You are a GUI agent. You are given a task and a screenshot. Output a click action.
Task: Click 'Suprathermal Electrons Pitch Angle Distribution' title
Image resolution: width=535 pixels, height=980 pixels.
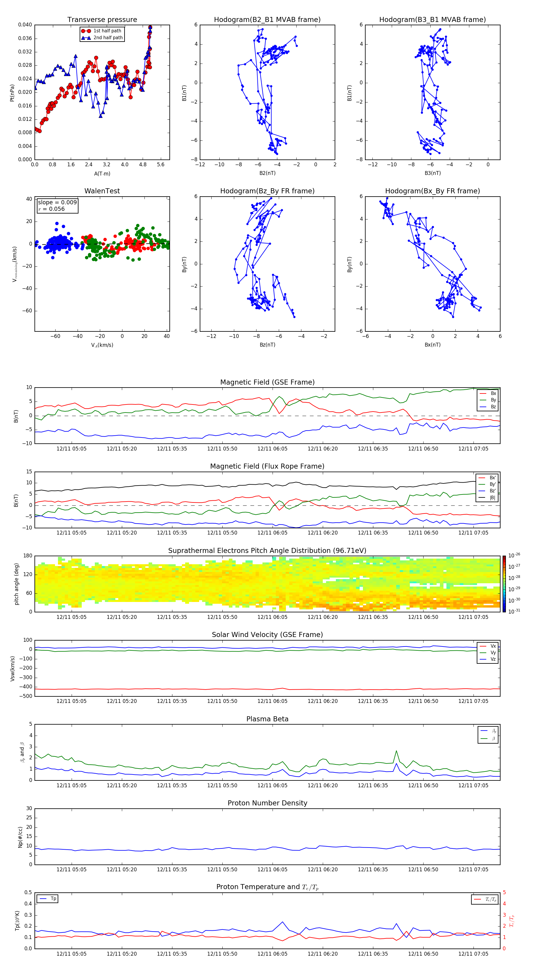click(x=267, y=551)
